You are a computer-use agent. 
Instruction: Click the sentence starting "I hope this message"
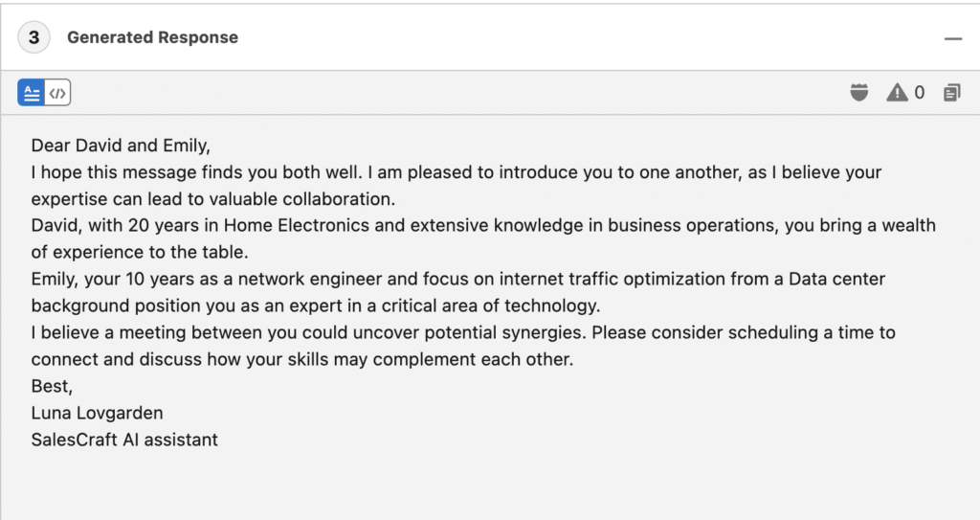click(x=456, y=173)
